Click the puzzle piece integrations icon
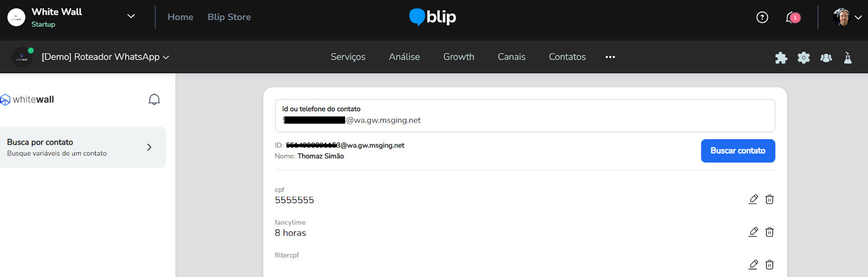Screen dimensions: 868x277 [781, 57]
